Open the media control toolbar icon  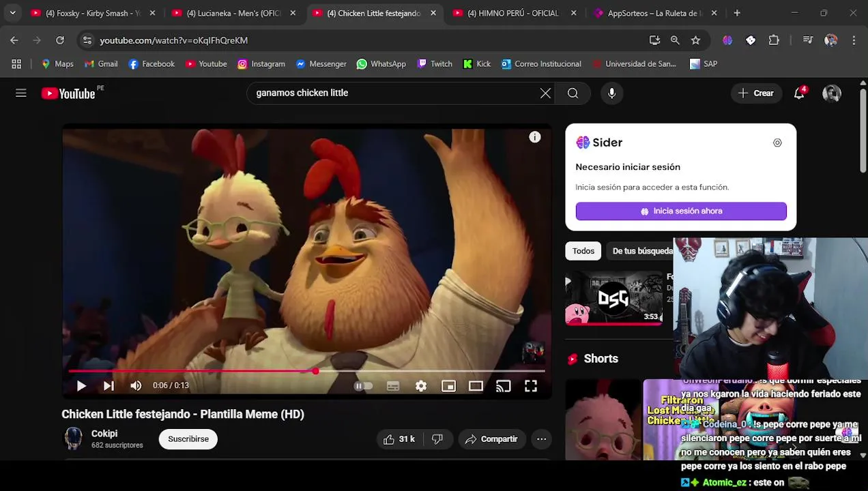pyautogui.click(x=808, y=40)
